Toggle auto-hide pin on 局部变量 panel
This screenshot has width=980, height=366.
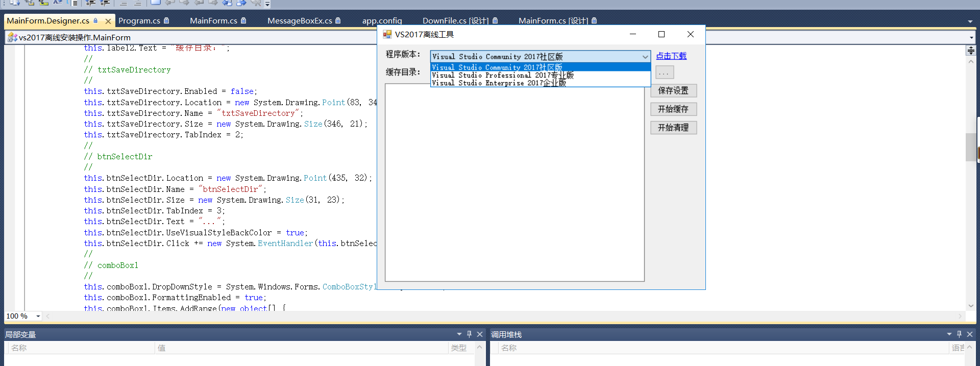[469, 334]
